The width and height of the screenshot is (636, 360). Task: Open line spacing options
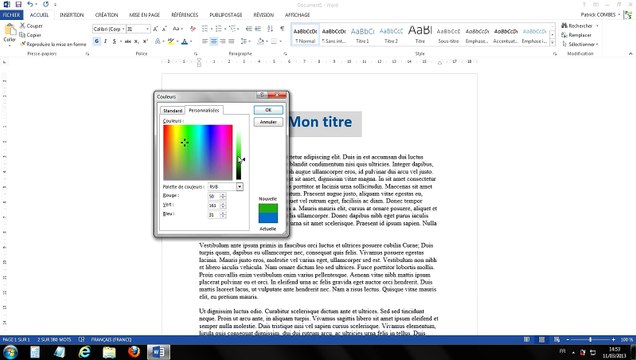pyautogui.click(x=243, y=41)
